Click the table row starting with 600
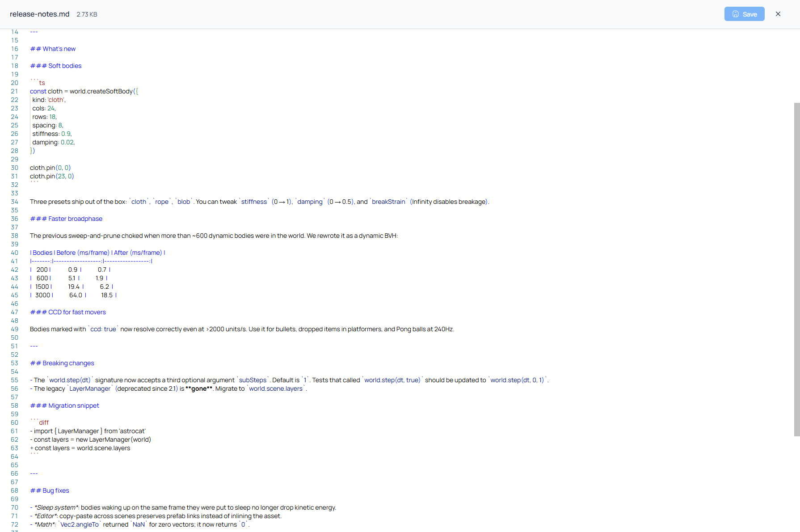Screen dimensions: 800x532 point(69,278)
